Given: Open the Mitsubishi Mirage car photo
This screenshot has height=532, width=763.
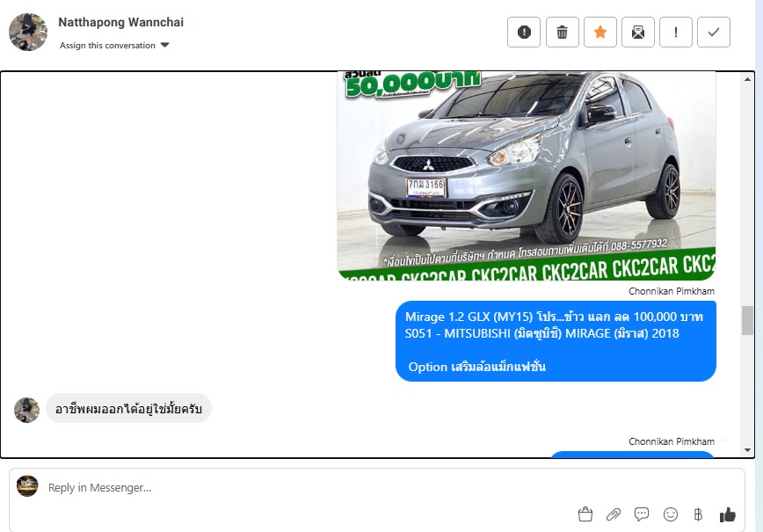Looking at the screenshot, I should [526, 176].
